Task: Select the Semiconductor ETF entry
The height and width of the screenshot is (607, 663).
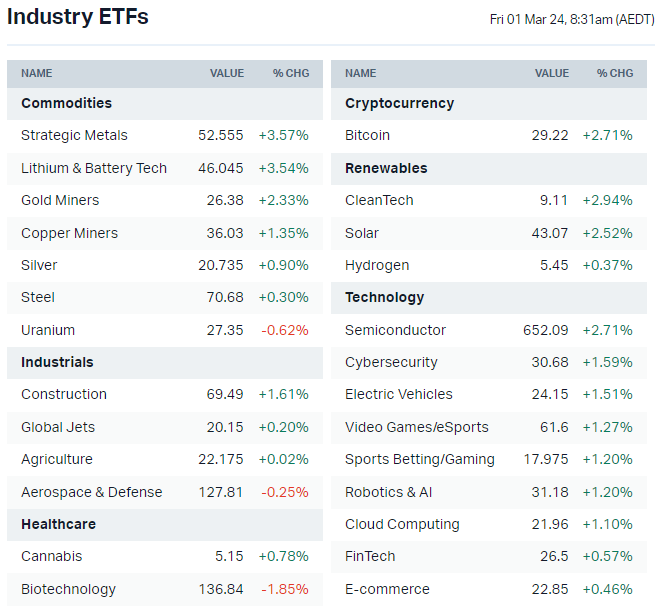Action: 395,330
